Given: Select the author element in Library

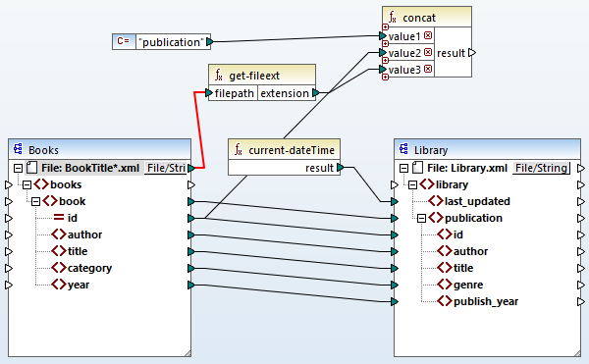Looking at the screenshot, I should coord(470,251).
